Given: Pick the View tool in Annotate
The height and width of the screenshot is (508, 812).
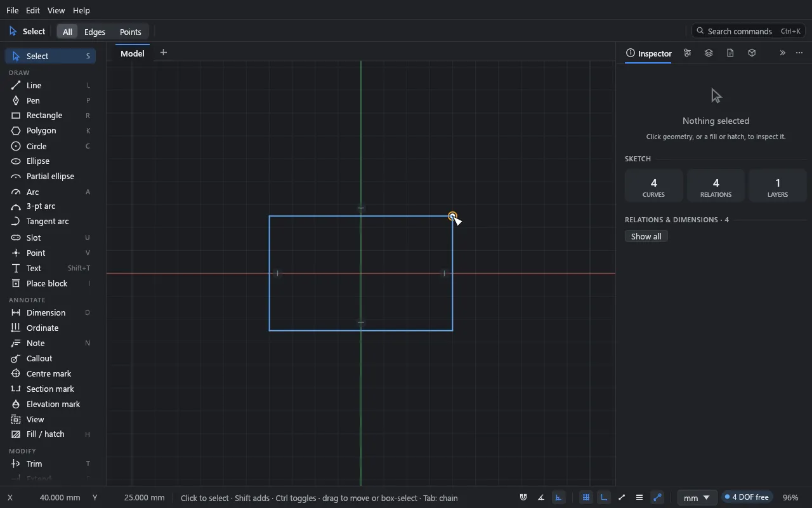Looking at the screenshot, I should click(51, 419).
